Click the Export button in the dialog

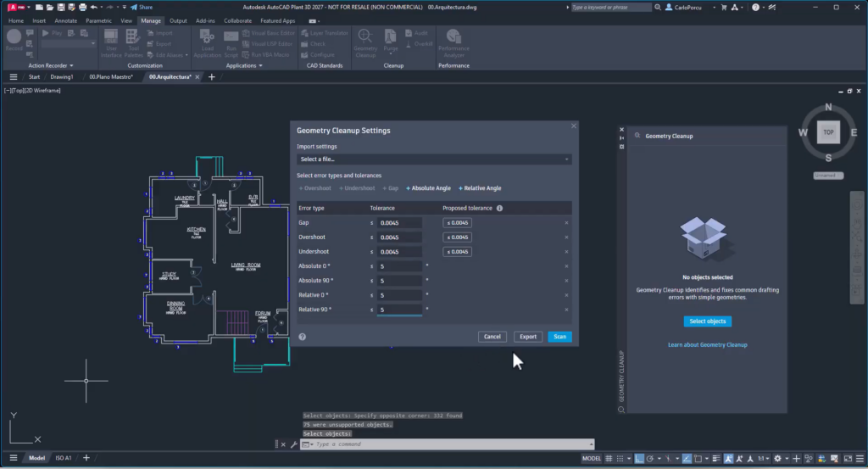[x=527, y=337]
